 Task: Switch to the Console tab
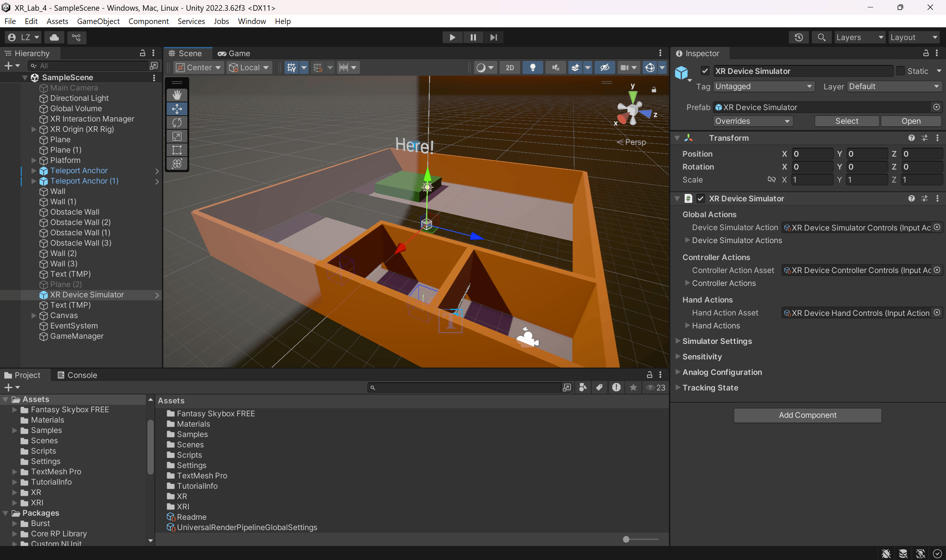tap(77, 375)
